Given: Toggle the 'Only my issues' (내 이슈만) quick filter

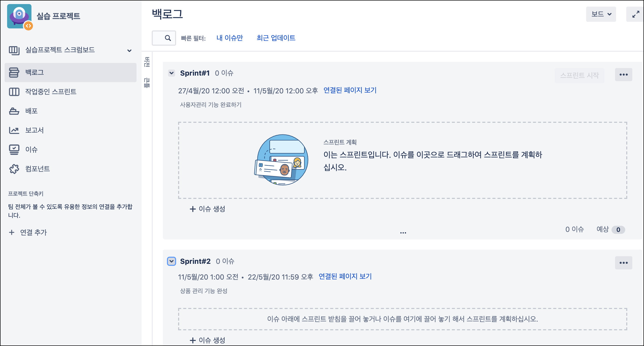Looking at the screenshot, I should tap(229, 38).
